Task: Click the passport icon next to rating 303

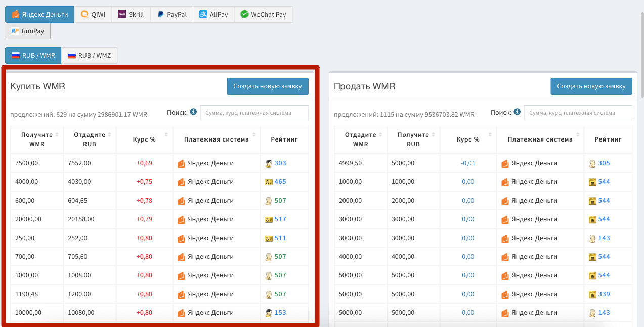Action: pyautogui.click(x=269, y=163)
